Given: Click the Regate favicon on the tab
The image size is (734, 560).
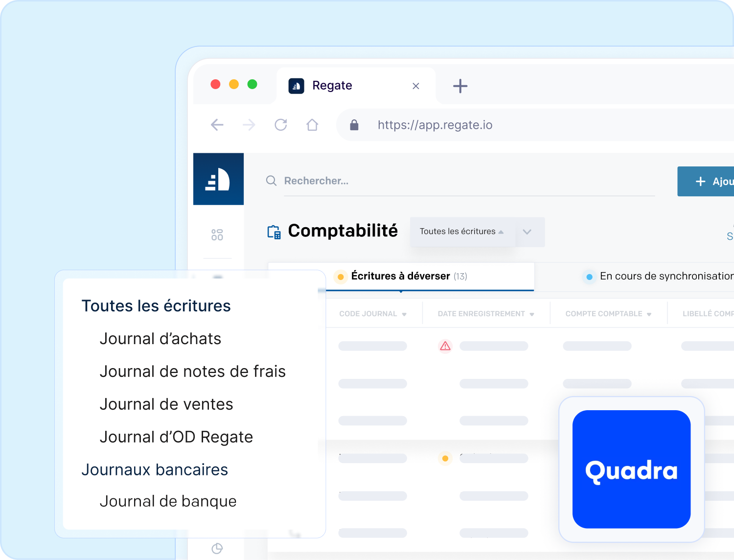Looking at the screenshot, I should pyautogui.click(x=296, y=86).
